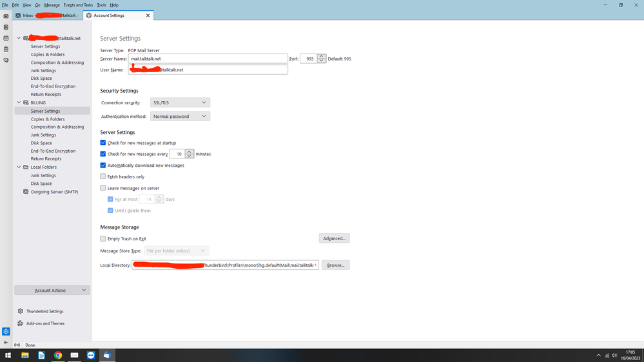Click the Server Name input field

coord(208,59)
